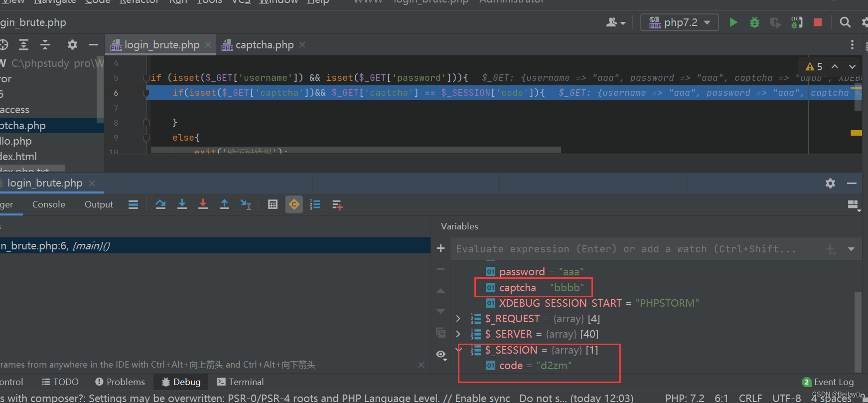868x403 pixels.
Task: Move watch up arrow icon
Action: (x=440, y=290)
